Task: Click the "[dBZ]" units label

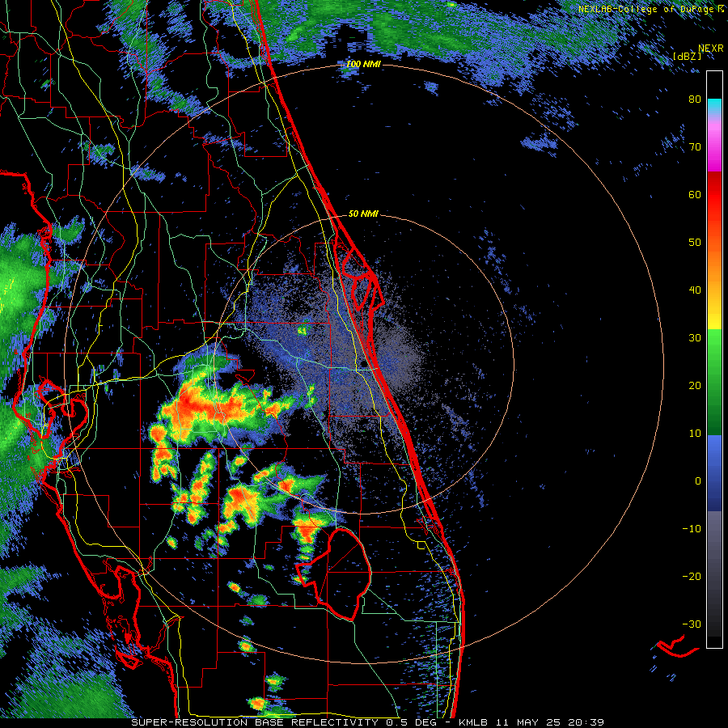Action: click(x=688, y=56)
